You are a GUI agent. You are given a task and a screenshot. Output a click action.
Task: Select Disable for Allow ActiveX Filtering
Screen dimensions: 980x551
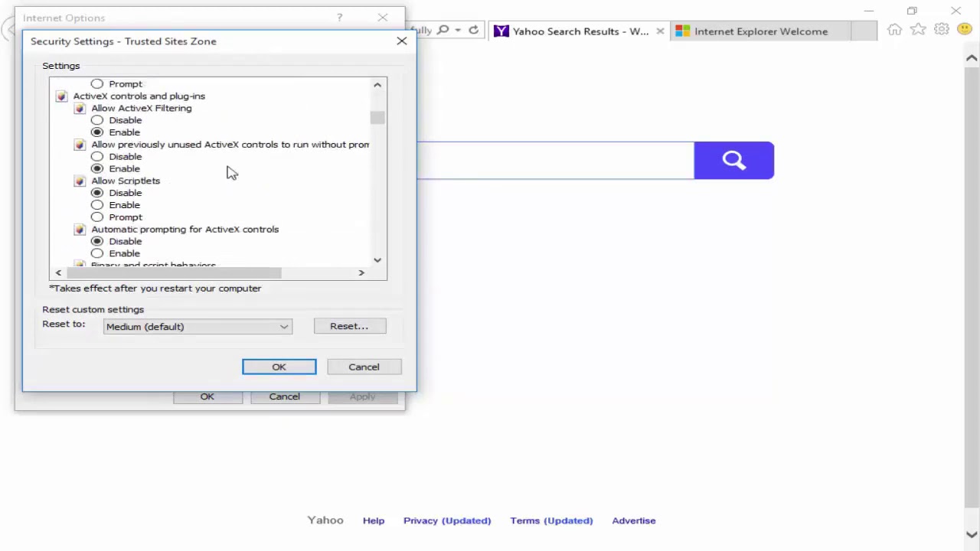coord(97,120)
